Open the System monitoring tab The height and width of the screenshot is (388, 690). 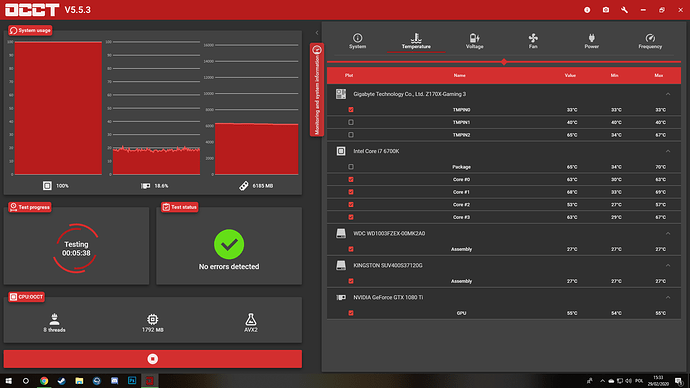(357, 41)
